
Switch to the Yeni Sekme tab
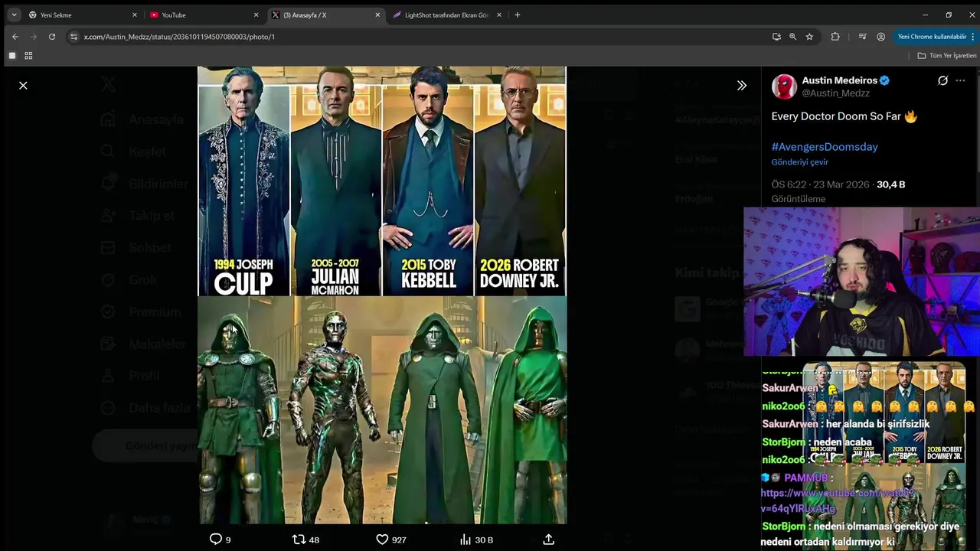(82, 15)
